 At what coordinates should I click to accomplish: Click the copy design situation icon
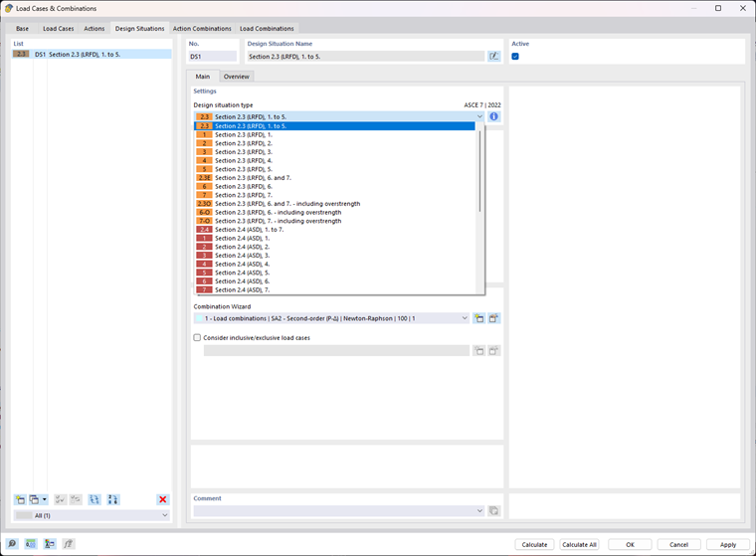[34, 499]
